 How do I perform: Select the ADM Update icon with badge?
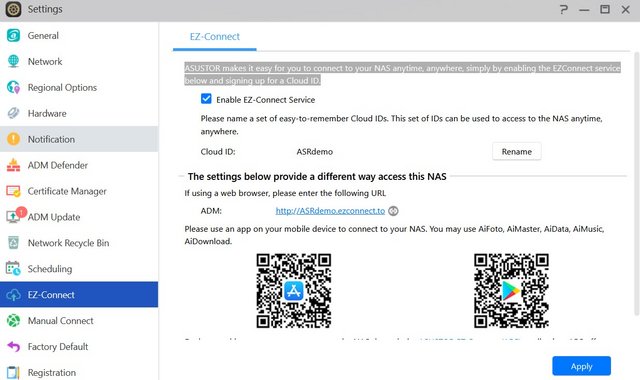point(16,216)
